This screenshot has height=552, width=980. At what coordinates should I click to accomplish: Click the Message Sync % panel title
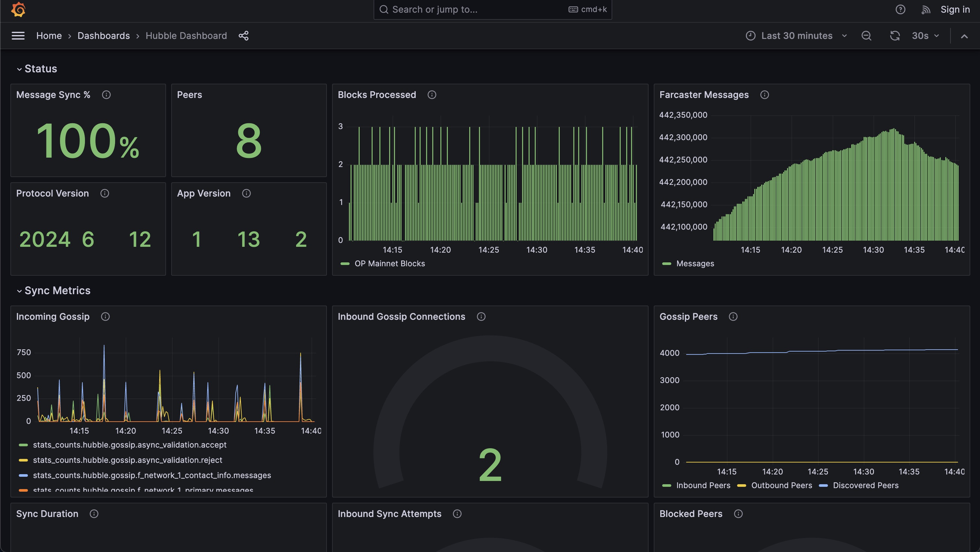[x=53, y=95]
